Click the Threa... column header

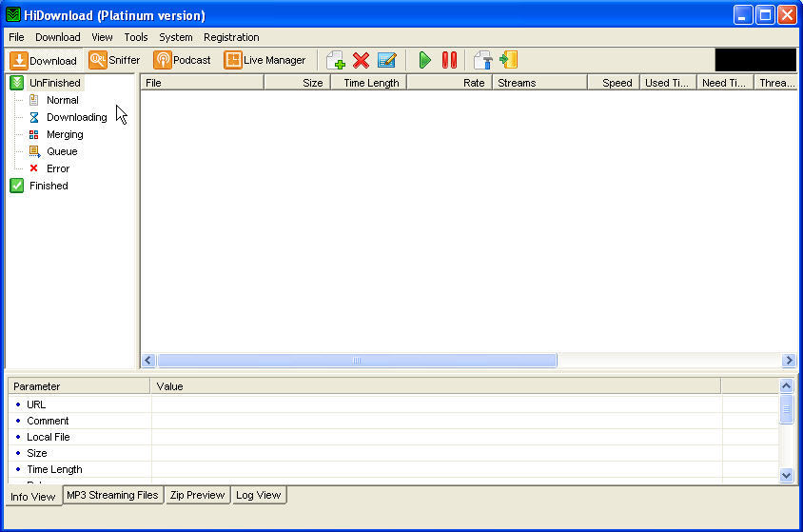(775, 83)
